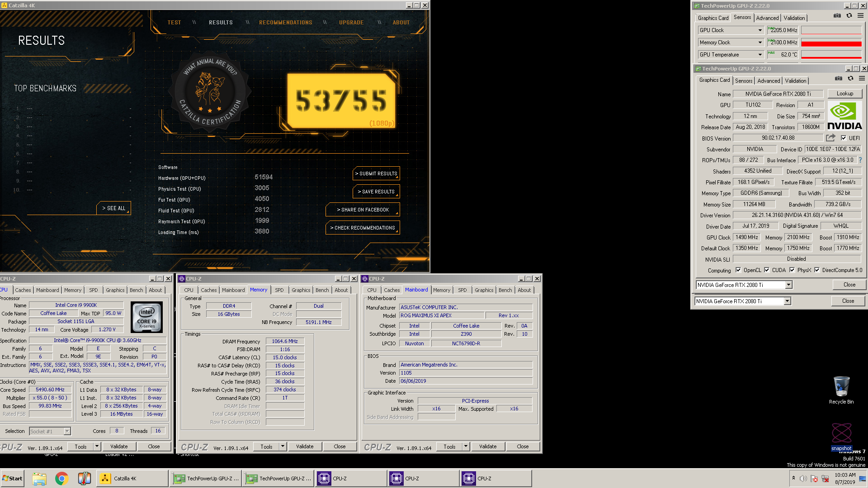Viewport: 868px width, 488px height.
Task: Open the Recycle Bin desktop icon
Action: 841,390
